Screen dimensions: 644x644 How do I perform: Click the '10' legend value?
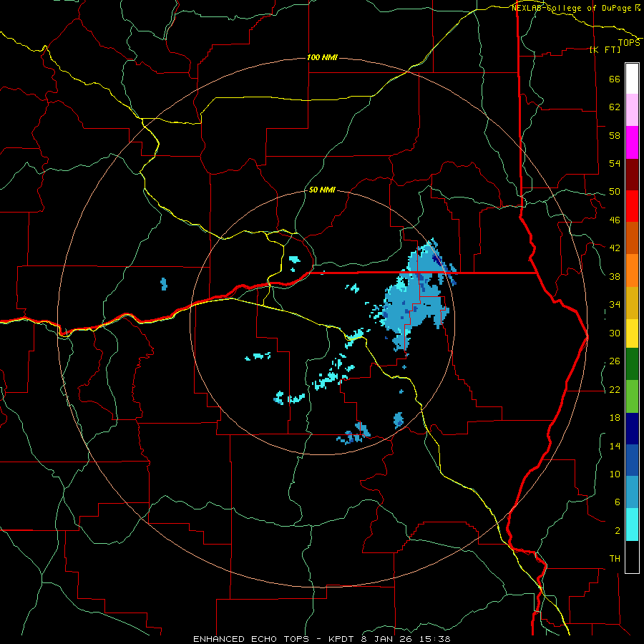[x=615, y=474]
